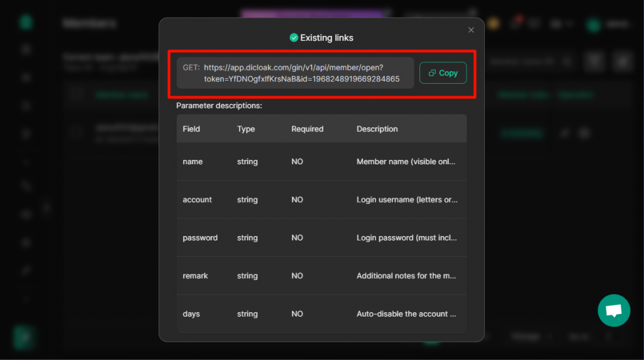
Task: Click the Existing links dialog title
Action: pyautogui.click(x=326, y=38)
